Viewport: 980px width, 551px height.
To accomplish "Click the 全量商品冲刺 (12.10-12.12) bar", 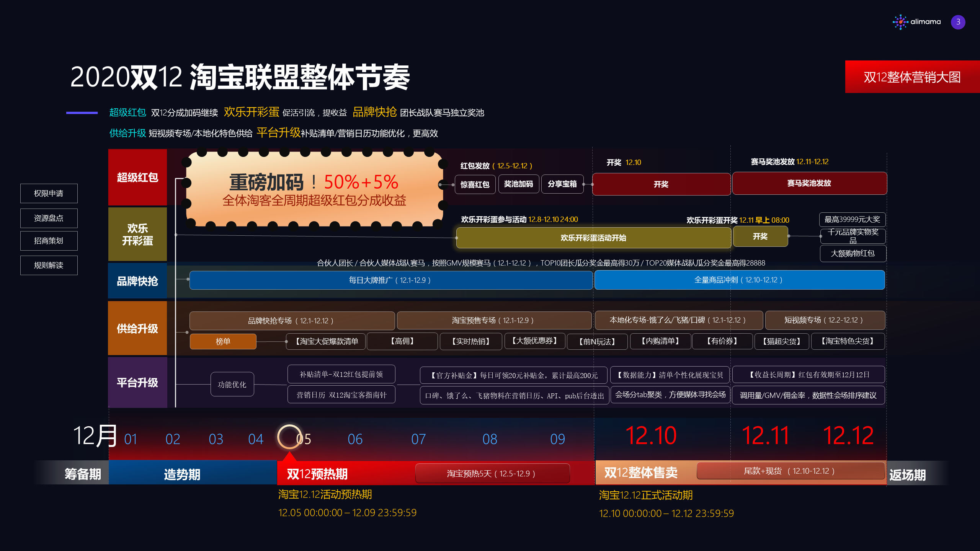I will coord(739,280).
